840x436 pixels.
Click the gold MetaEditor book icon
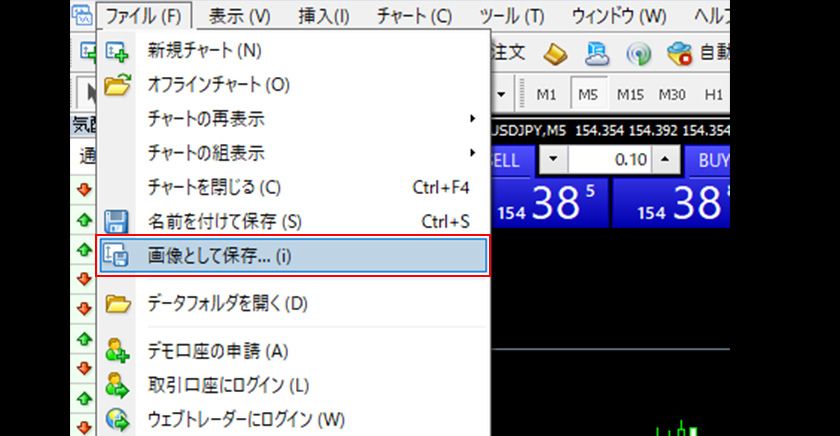click(x=555, y=54)
